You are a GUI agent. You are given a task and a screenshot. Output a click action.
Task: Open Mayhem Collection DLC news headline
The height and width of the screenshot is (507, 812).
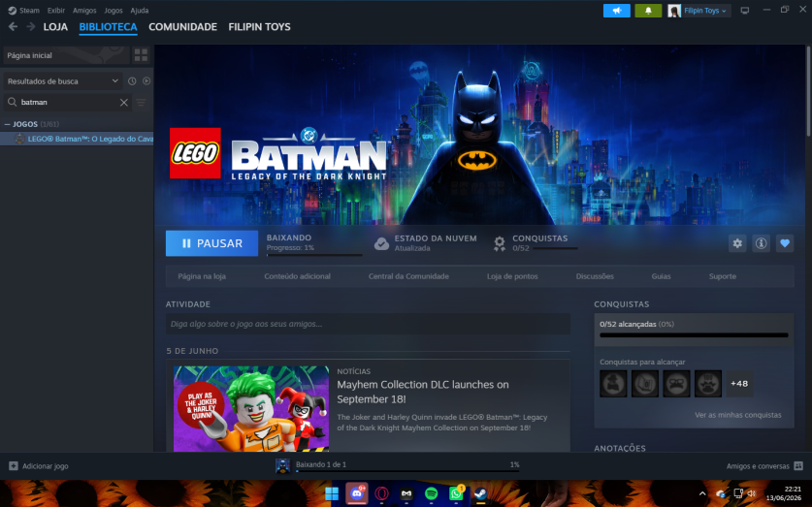[x=423, y=392]
